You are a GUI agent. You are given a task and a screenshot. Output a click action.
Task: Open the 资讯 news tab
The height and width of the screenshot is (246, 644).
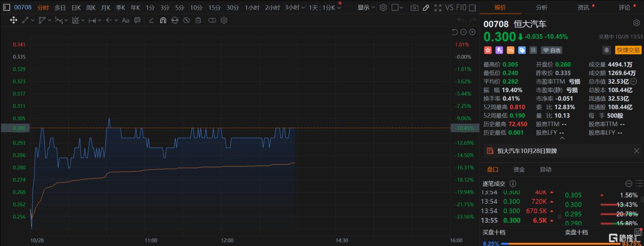[583, 8]
